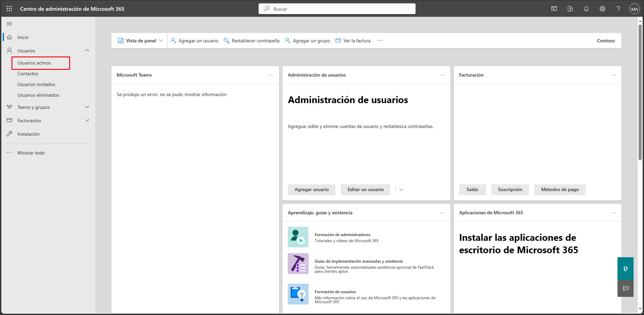Image resolution: width=644 pixels, height=315 pixels.
Task: Expand Teams y grupos chevron
Action: click(x=87, y=107)
